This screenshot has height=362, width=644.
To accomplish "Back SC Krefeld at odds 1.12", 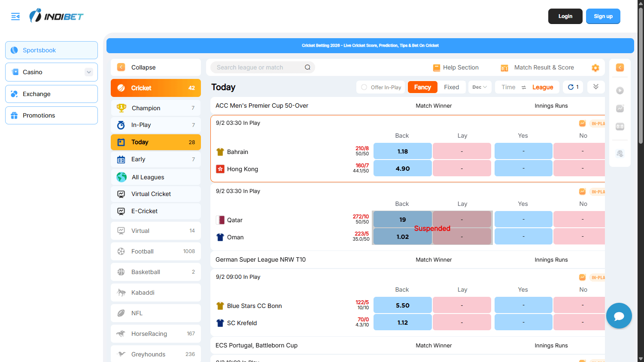I will click(x=403, y=323).
